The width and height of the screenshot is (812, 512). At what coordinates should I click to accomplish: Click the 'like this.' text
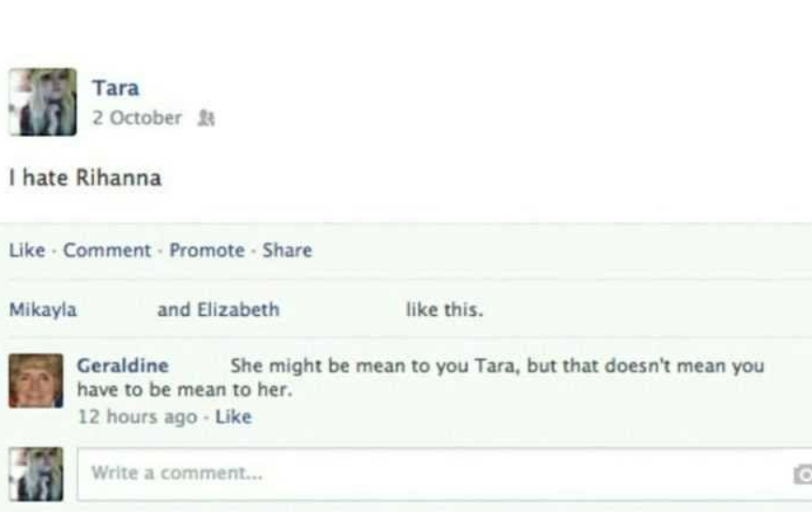pyautogui.click(x=444, y=309)
